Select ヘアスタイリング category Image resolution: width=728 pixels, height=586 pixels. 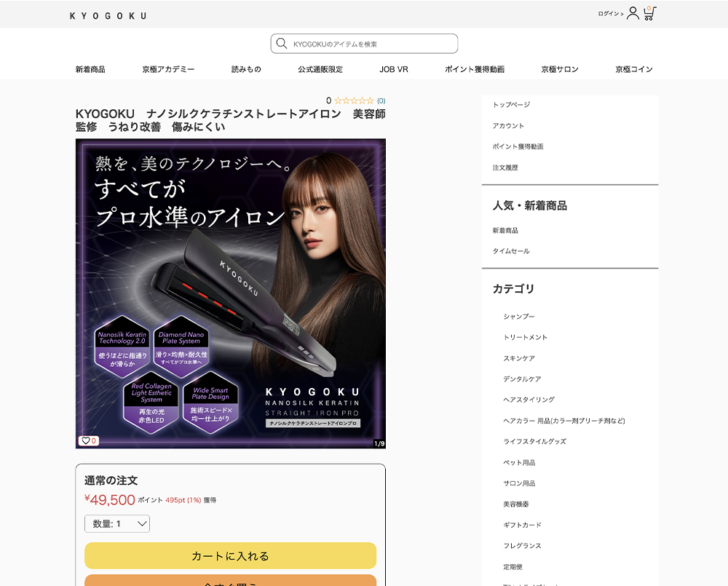(529, 400)
